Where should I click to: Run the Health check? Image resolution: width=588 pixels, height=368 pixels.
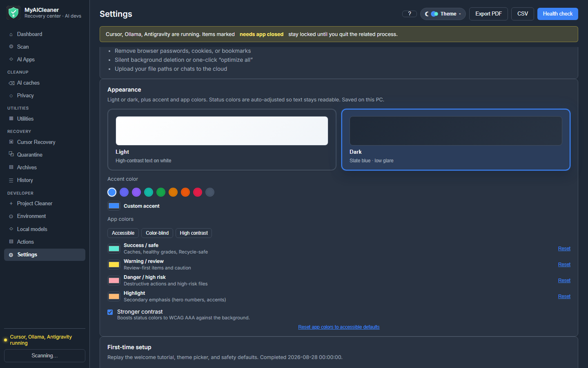pyautogui.click(x=558, y=14)
